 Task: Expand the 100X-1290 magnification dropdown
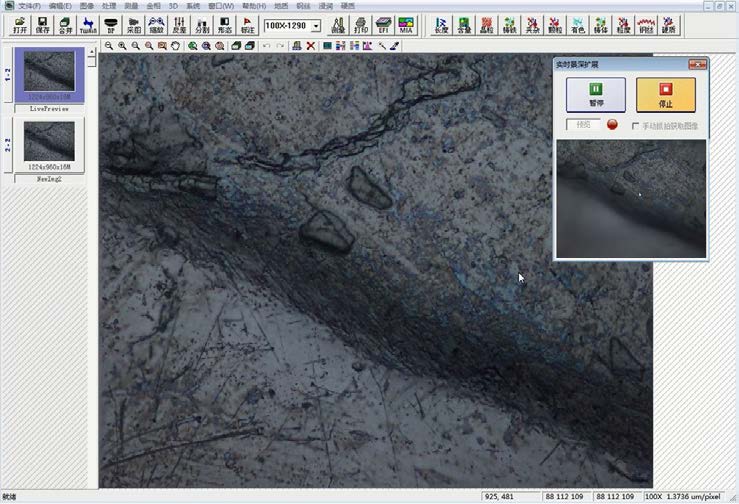316,25
